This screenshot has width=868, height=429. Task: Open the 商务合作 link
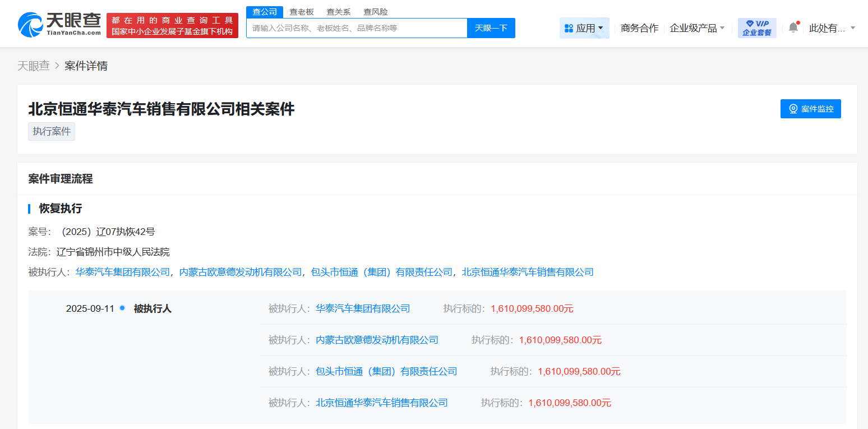tap(639, 28)
